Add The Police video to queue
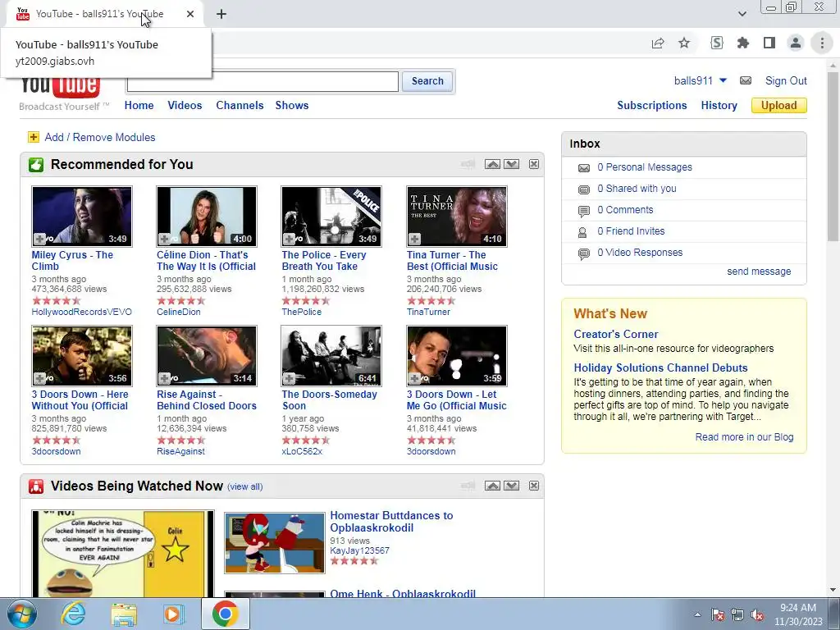Image resolution: width=840 pixels, height=630 pixels. coord(290,239)
